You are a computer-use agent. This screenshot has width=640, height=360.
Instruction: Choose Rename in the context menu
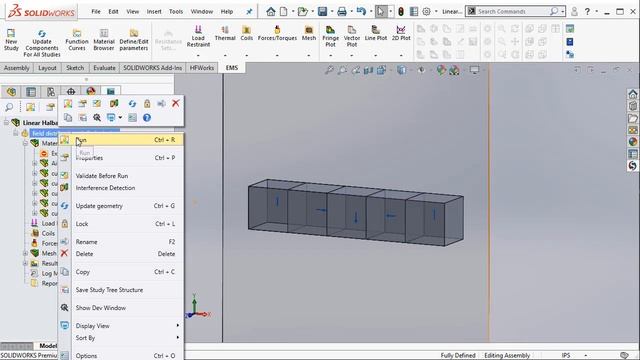pos(121,242)
